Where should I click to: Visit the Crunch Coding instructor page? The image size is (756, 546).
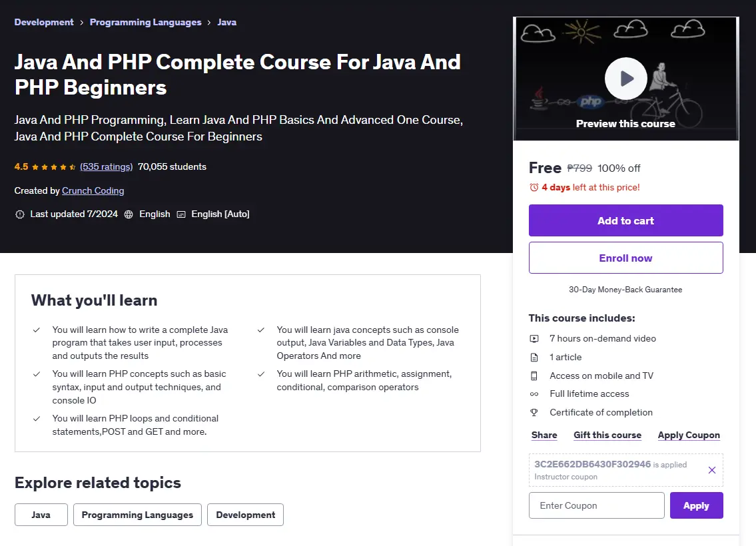[93, 191]
